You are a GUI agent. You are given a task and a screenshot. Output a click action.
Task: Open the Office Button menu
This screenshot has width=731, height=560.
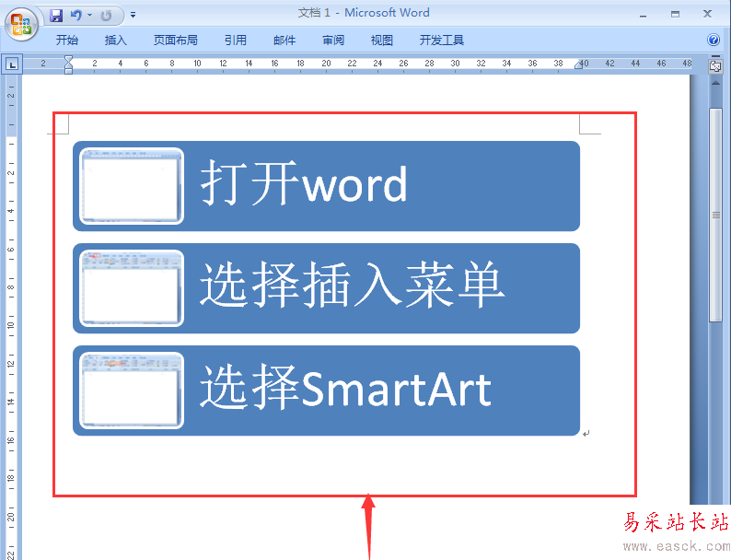coord(21,25)
